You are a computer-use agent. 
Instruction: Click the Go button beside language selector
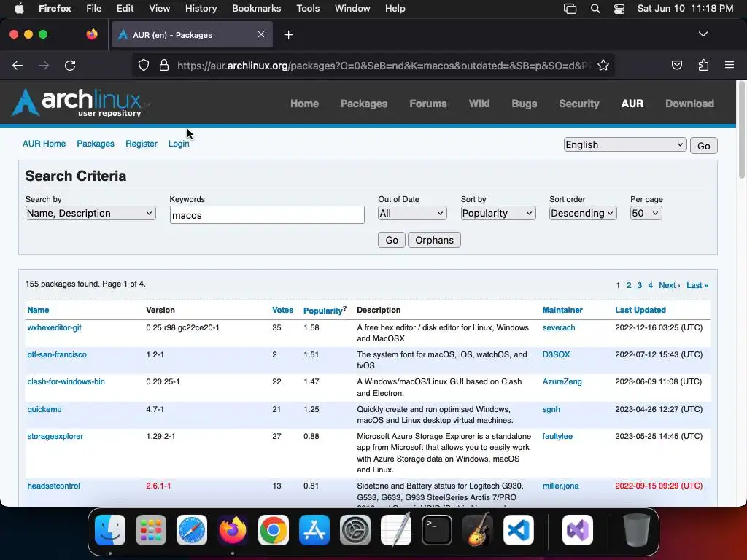point(704,146)
